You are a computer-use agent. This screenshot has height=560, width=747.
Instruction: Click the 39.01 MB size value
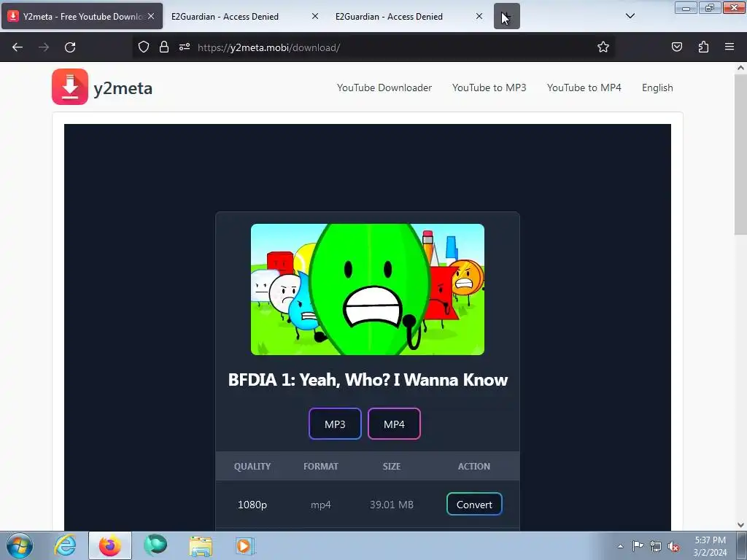tap(392, 505)
